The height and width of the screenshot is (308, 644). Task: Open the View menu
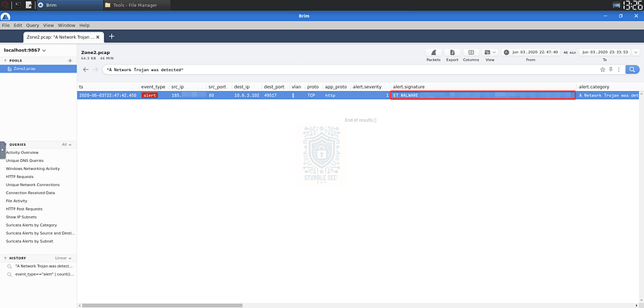pos(48,25)
